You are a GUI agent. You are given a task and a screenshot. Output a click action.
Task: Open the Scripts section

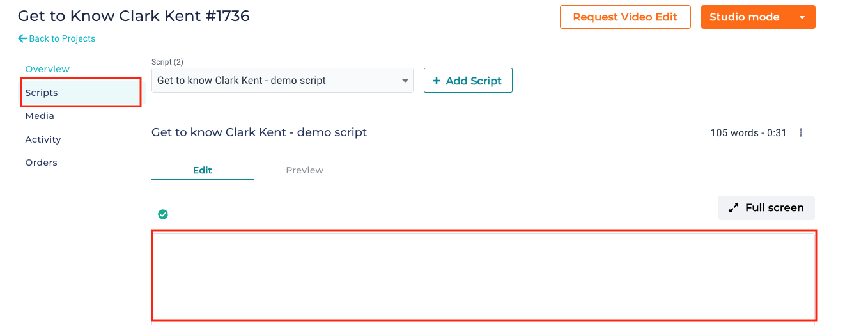tap(81, 93)
